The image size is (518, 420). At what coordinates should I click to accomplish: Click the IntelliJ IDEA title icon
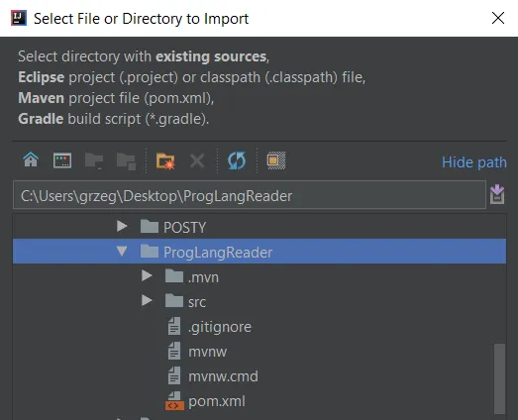19,18
